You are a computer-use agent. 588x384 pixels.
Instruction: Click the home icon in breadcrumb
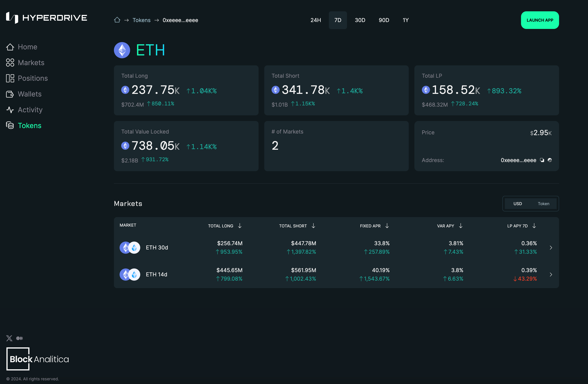(117, 20)
